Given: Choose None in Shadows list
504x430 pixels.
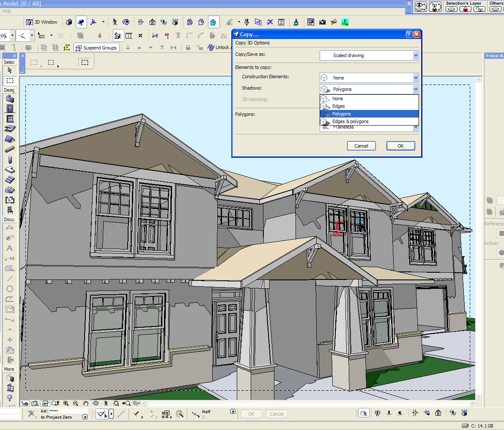Looking at the screenshot, I should [x=369, y=99].
